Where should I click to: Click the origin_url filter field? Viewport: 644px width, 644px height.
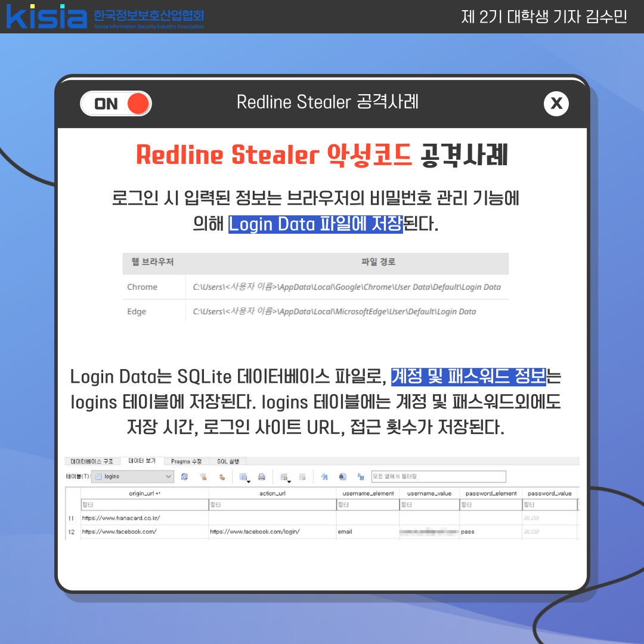point(144,505)
